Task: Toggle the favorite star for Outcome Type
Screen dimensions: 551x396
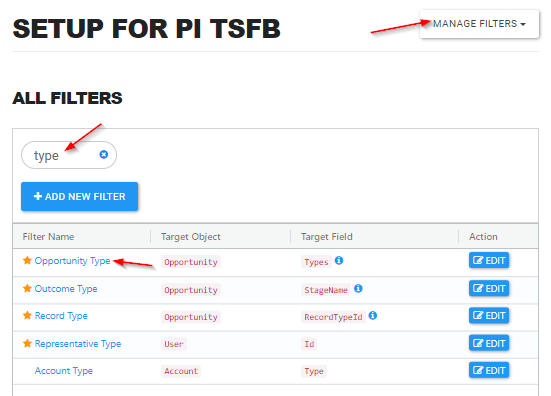Action: coord(27,288)
